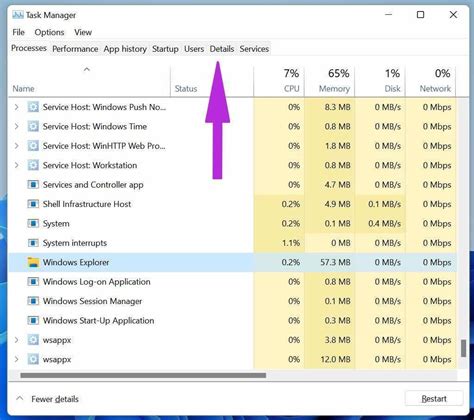The image size is (474, 420).
Task: Click the Shell Infrastructure Host icon
Action: [33, 204]
